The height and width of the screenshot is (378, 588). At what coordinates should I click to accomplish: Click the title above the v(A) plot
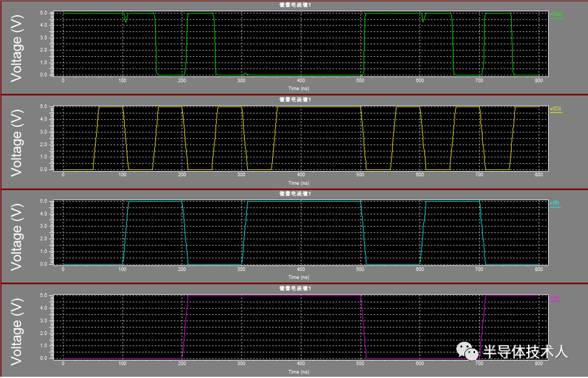pyautogui.click(x=295, y=288)
